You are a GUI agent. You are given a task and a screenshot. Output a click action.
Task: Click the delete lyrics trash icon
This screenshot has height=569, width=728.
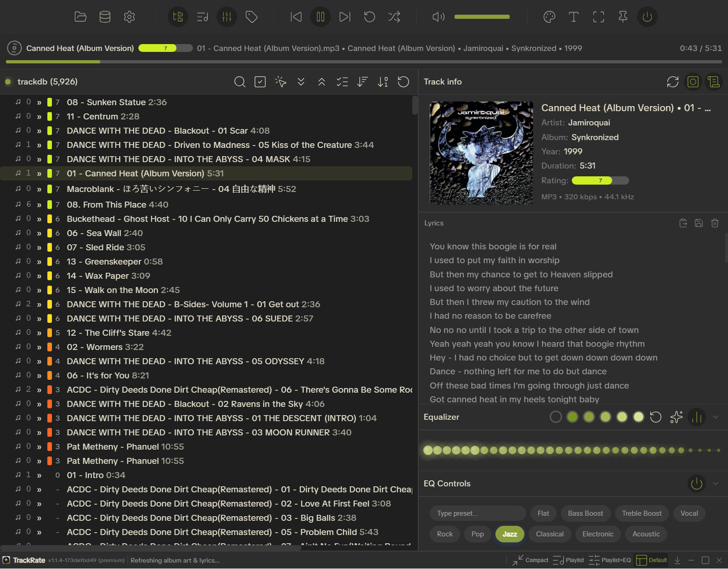coord(715,223)
